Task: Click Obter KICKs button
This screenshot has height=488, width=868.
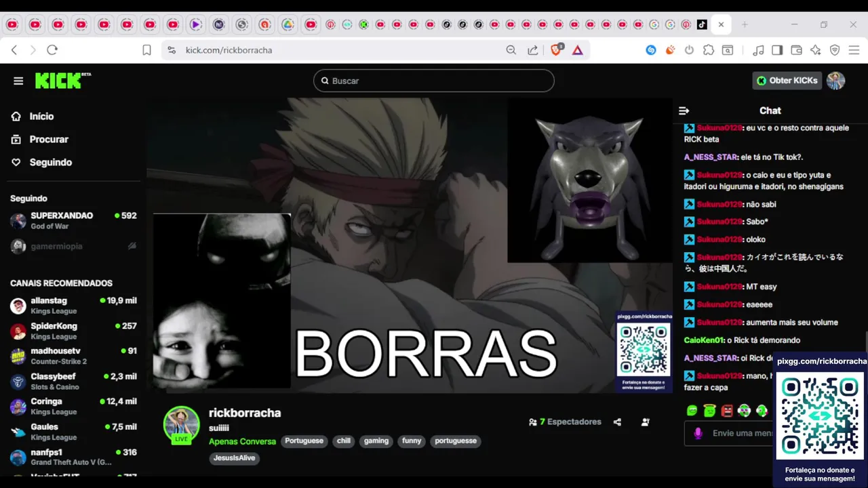Action: (787, 81)
